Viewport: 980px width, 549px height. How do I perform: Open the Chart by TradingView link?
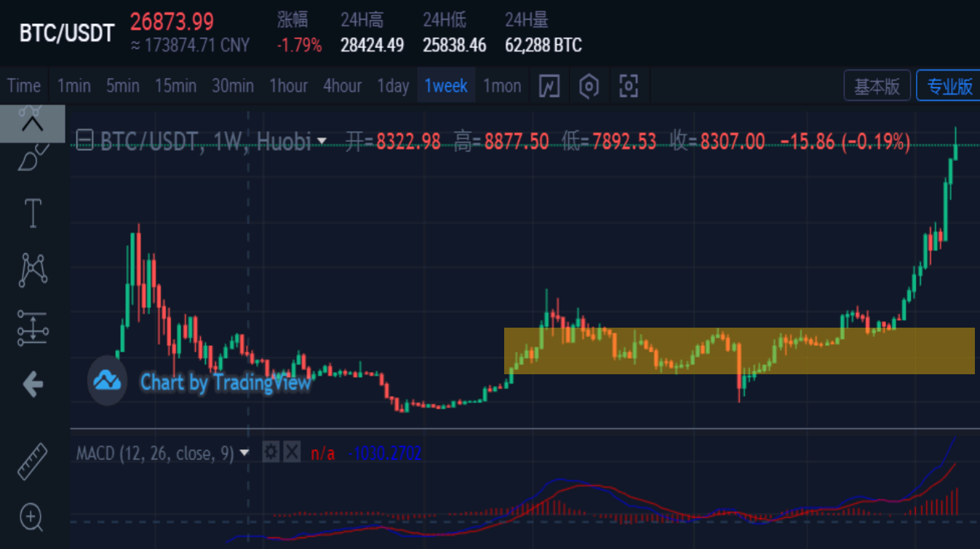point(226,382)
